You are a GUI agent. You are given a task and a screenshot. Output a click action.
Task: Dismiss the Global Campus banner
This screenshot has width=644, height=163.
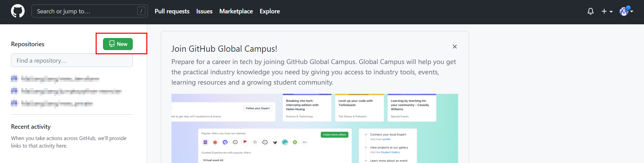coord(455,47)
